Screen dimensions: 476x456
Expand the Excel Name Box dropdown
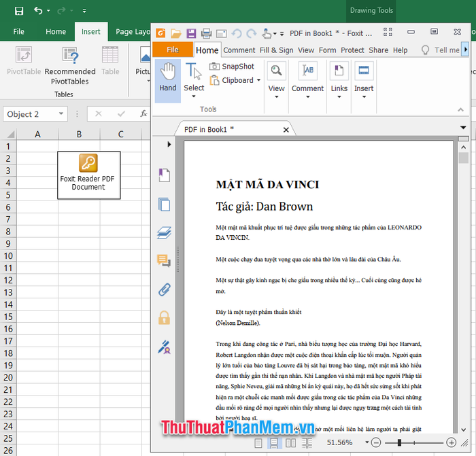point(72,114)
